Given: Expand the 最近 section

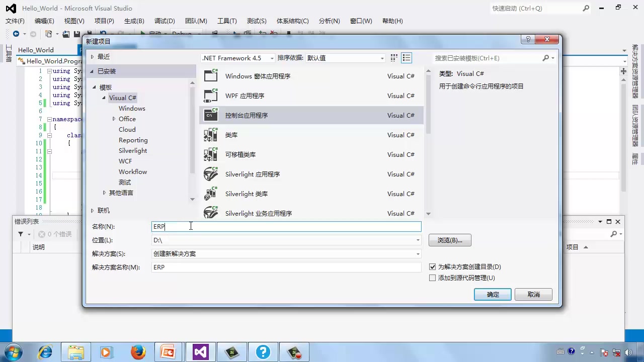Looking at the screenshot, I should (92, 57).
